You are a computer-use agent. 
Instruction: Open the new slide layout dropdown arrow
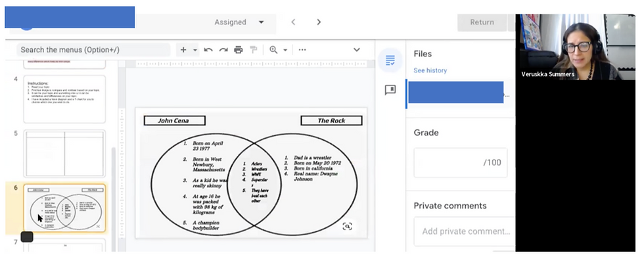[195, 50]
